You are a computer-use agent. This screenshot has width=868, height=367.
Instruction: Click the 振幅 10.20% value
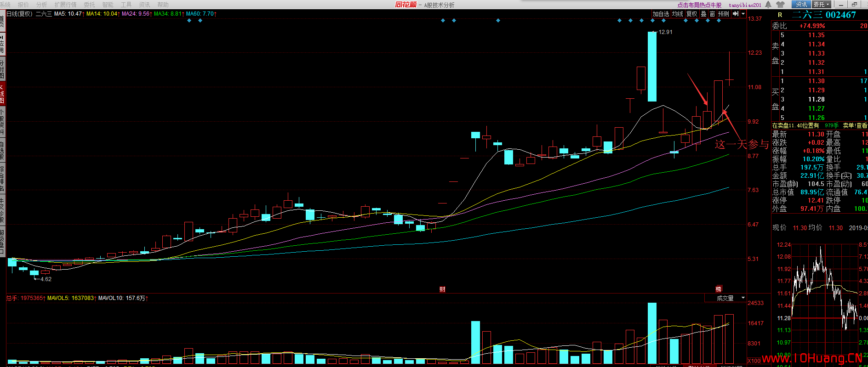(x=814, y=159)
